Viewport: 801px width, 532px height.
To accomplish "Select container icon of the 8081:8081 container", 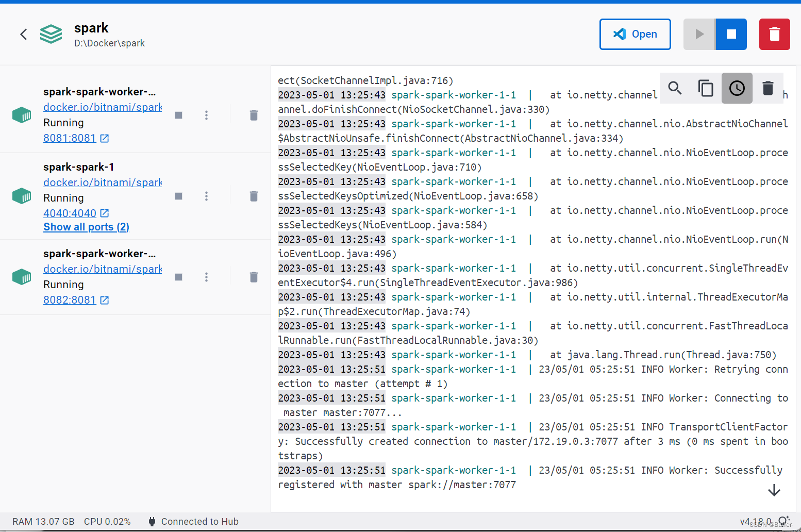I will 22,115.
